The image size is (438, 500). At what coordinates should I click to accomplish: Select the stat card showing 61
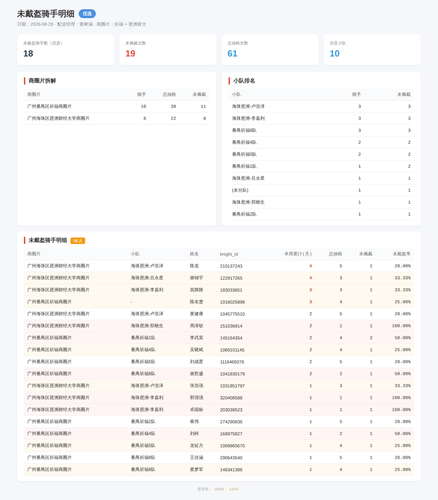click(x=270, y=50)
